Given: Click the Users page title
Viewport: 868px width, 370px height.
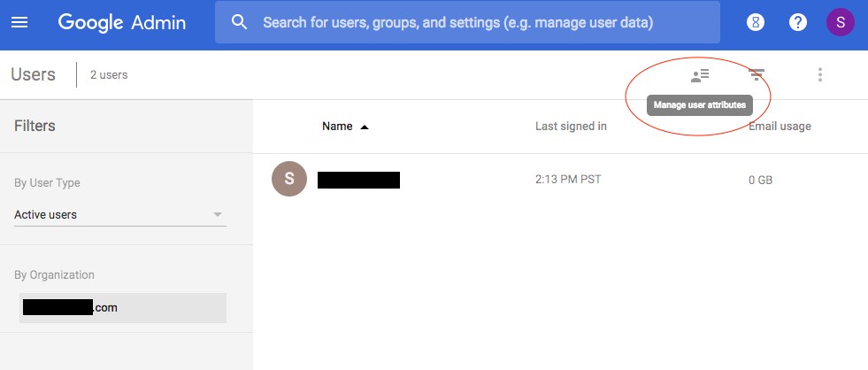Looking at the screenshot, I should [x=33, y=75].
